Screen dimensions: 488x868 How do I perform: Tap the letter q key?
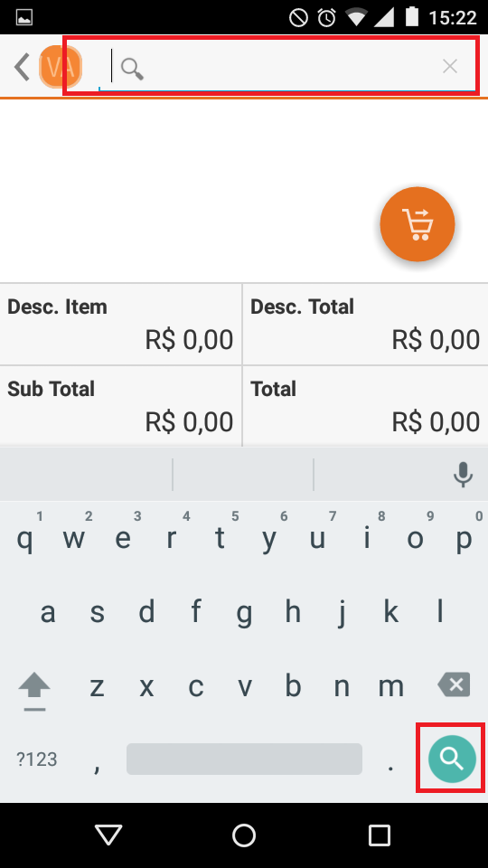coord(24,538)
